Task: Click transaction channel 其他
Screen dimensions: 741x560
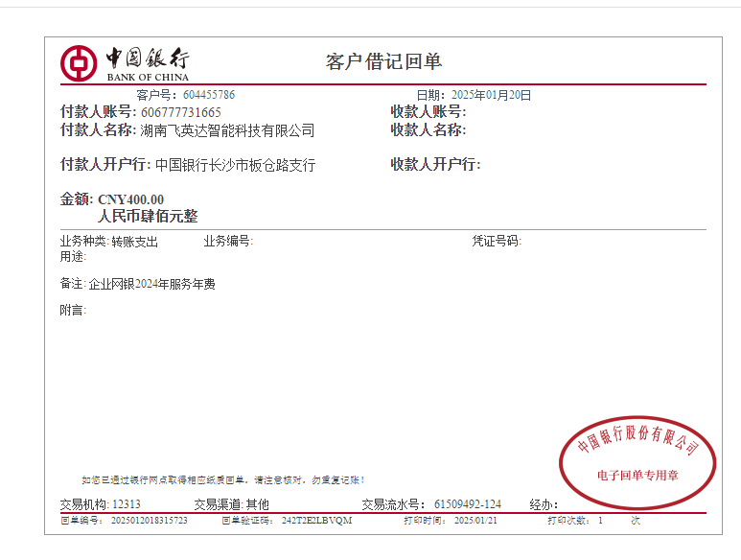Action: point(258,504)
